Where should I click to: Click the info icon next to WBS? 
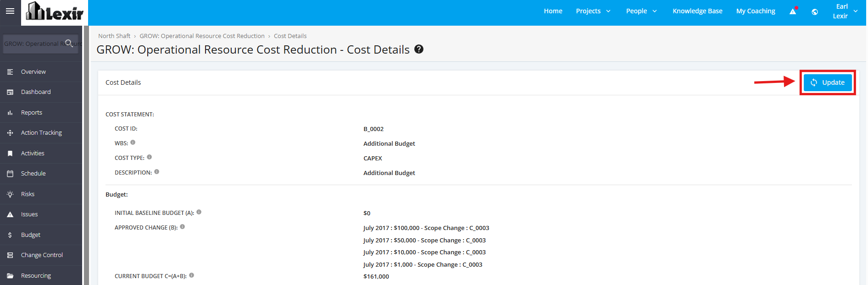[133, 142]
